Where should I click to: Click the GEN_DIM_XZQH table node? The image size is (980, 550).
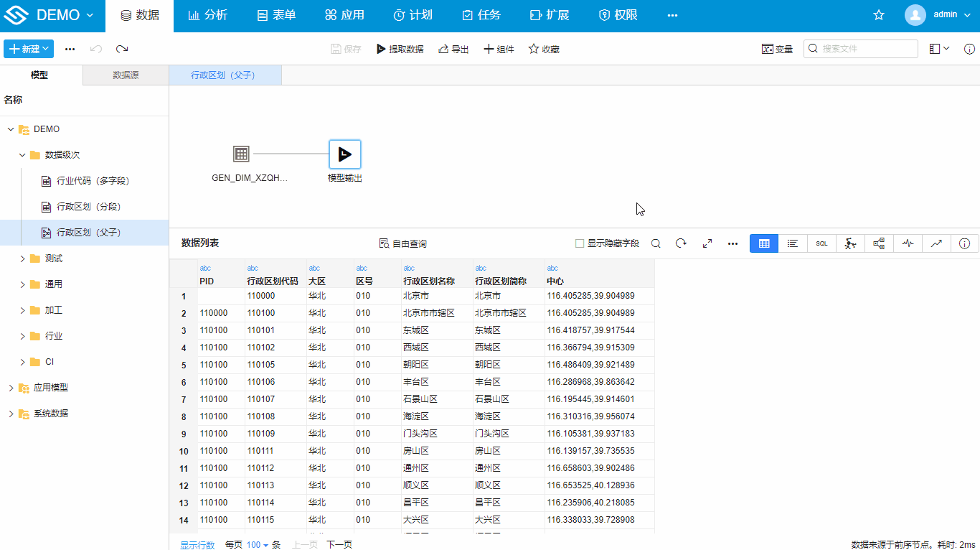click(x=241, y=154)
